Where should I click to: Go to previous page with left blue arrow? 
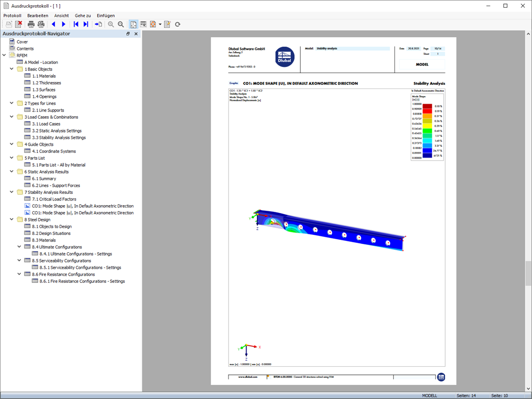(x=54, y=24)
